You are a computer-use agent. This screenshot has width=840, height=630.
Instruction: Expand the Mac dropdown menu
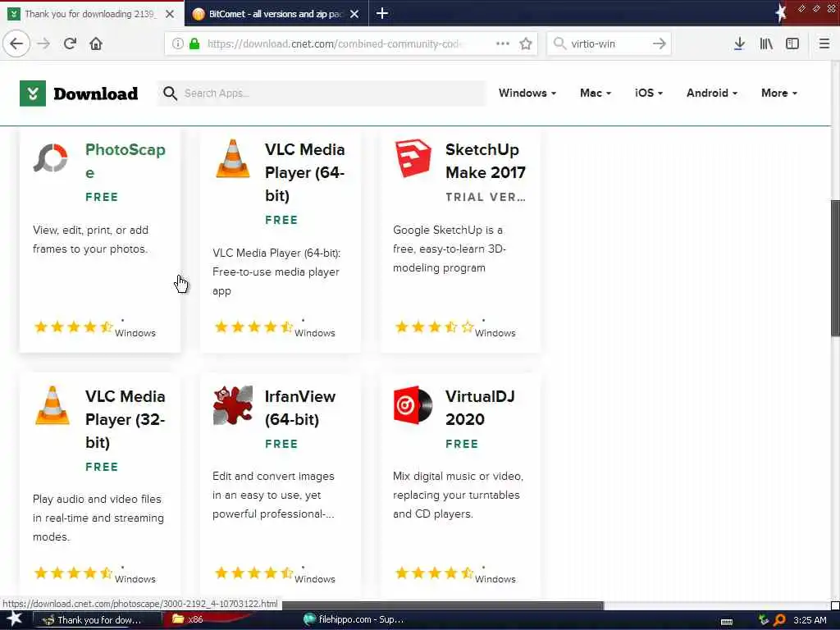tap(596, 94)
